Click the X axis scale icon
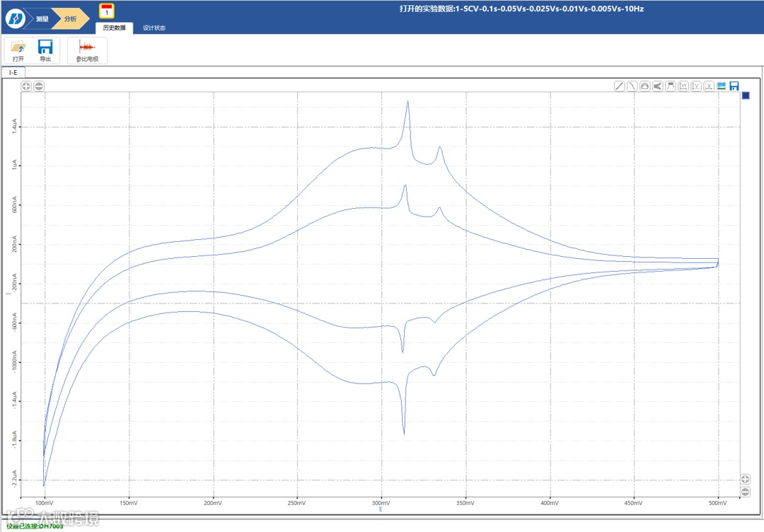Screen dimensions: 764x532 [709, 86]
